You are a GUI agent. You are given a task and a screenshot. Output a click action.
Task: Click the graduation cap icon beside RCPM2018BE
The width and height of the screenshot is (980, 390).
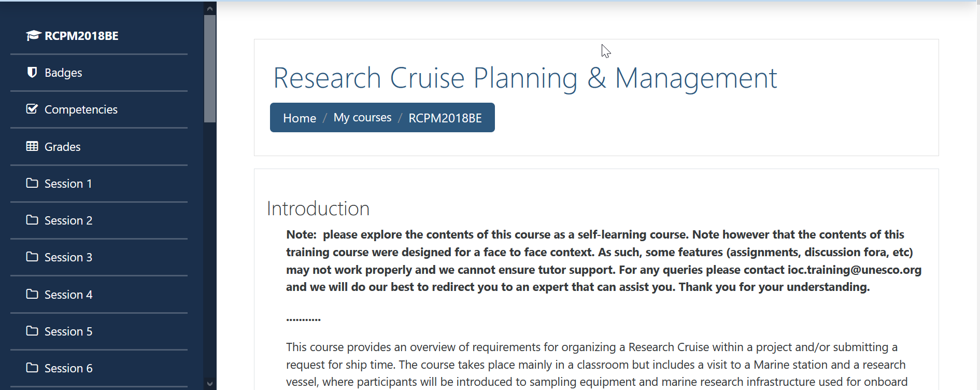33,35
